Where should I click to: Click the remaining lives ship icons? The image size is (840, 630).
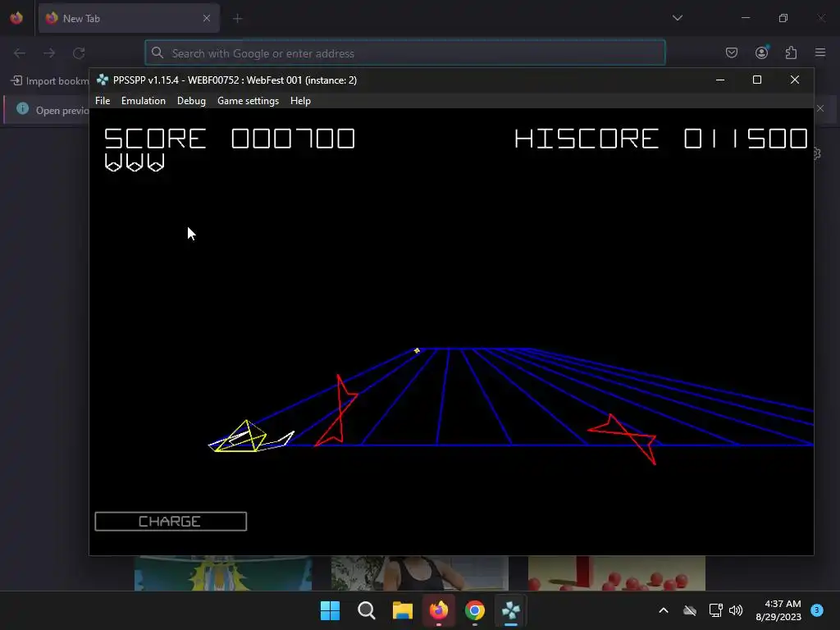135,162
